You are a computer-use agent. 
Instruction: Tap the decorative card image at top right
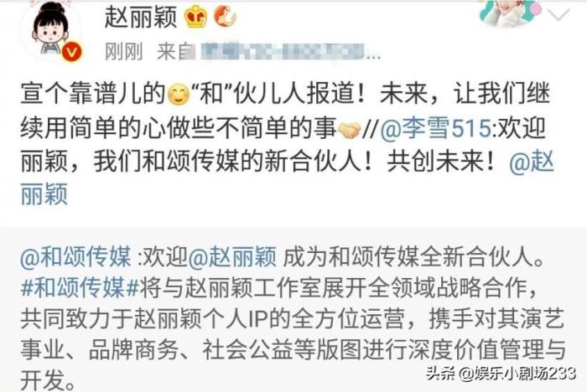510,13
